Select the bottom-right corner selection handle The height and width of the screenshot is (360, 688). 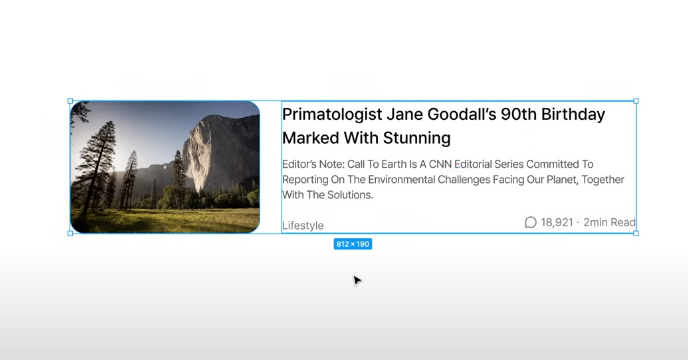tap(636, 233)
